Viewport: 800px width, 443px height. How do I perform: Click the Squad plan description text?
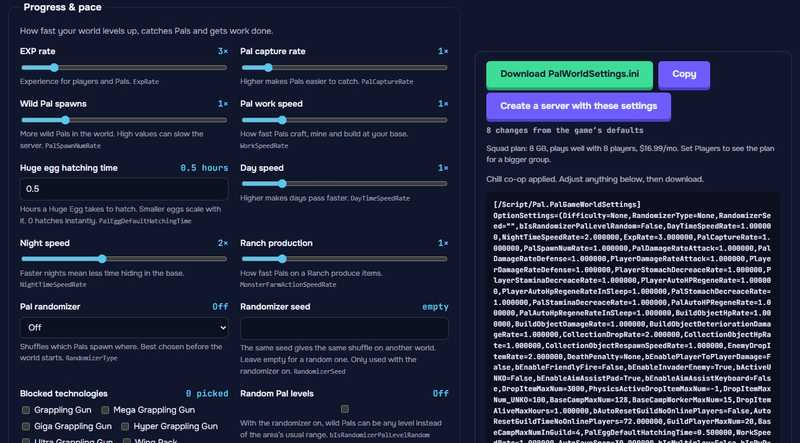tap(630, 154)
